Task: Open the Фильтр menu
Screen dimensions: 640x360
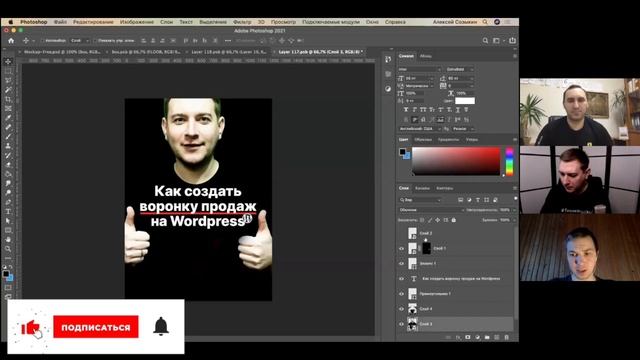Action: 242,22
